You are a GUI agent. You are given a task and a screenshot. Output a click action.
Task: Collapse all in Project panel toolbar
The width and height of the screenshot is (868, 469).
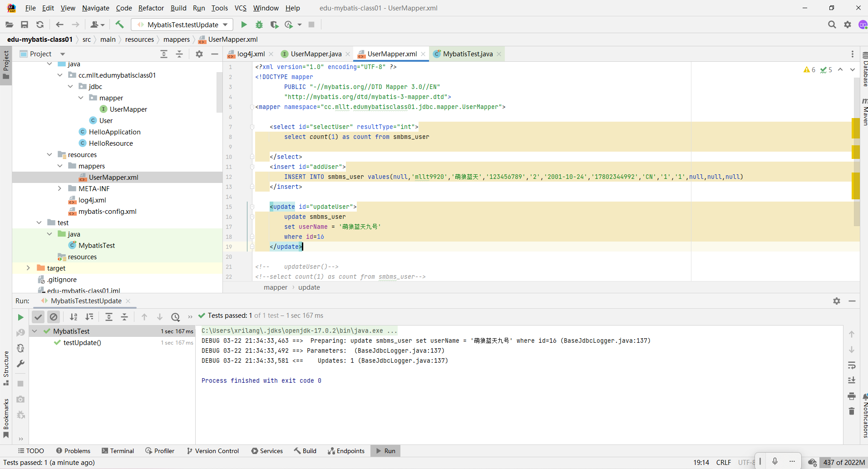179,54
